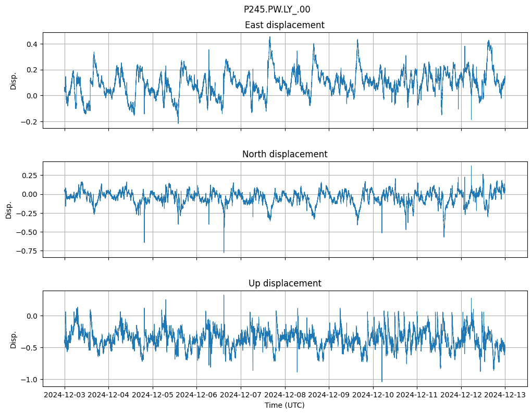
Task: Click the Time (UTC) axis label
Action: [x=284, y=405]
